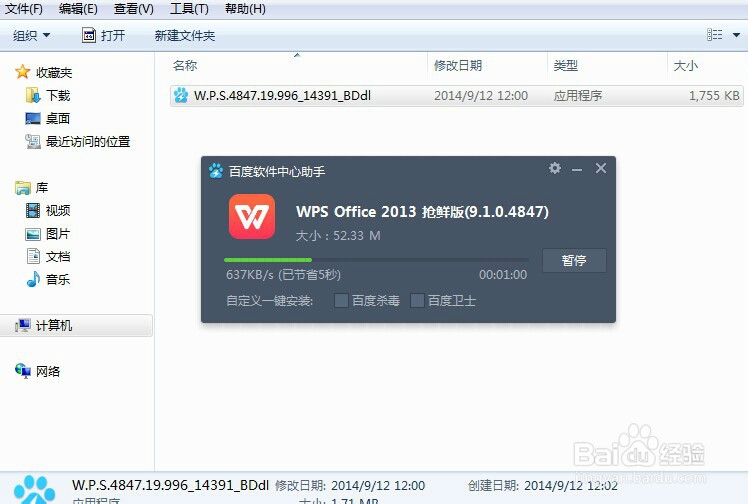This screenshot has width=748, height=504.
Task: Click the 桌面 monitor icon
Action: tap(33, 118)
